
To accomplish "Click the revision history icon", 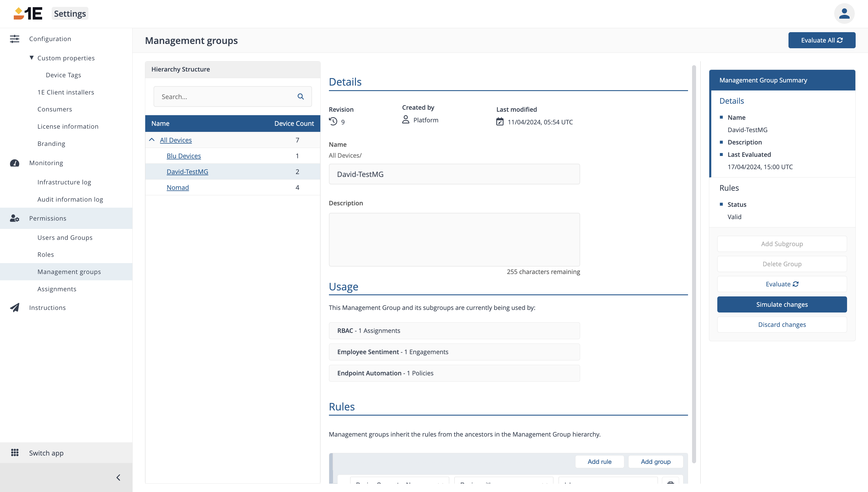I will point(333,122).
